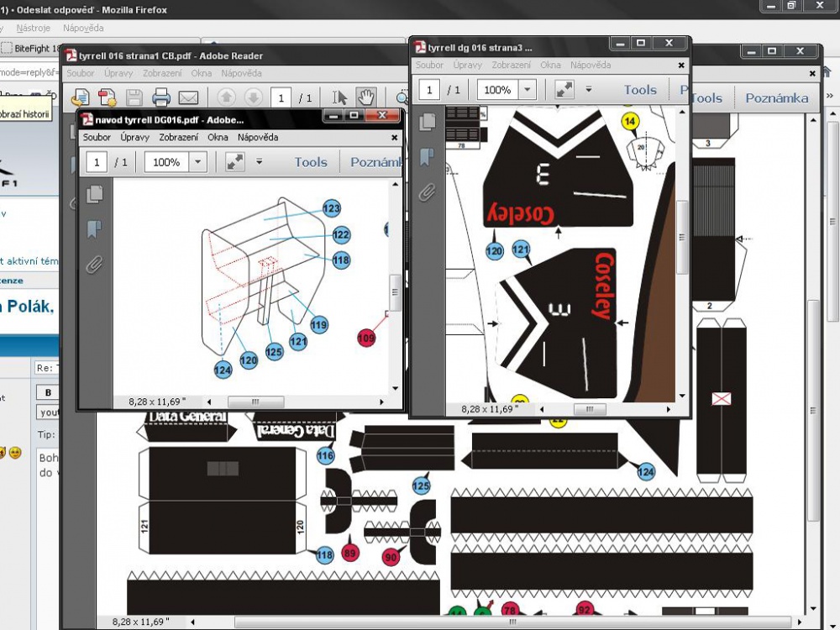840x630 pixels.
Task: Go to next page in strana1 CB window
Action: pos(253,97)
